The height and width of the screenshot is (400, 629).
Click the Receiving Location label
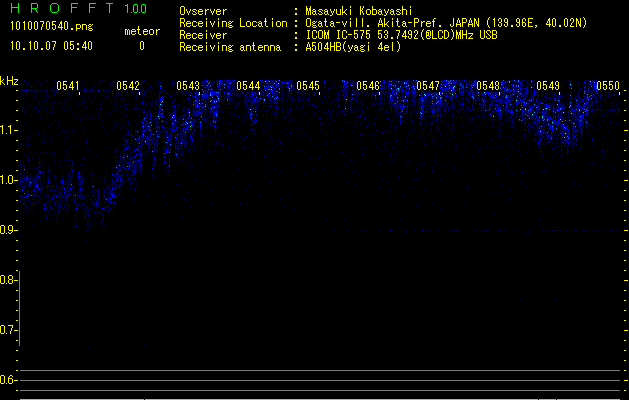click(x=233, y=23)
